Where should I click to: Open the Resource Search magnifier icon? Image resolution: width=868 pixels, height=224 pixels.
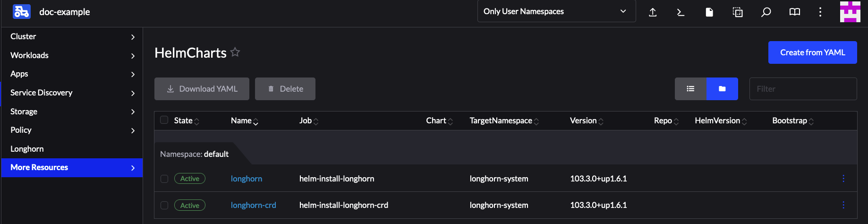[x=766, y=12]
